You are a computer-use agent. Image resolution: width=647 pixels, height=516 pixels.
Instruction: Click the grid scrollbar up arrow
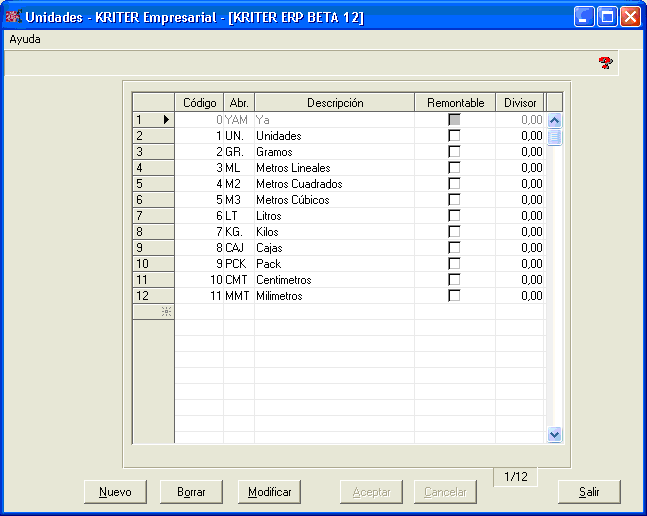pos(554,120)
